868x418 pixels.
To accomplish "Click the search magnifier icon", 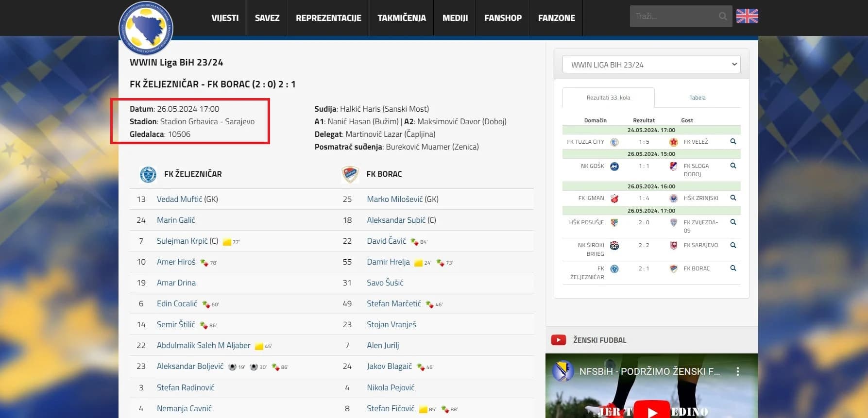I will point(723,17).
